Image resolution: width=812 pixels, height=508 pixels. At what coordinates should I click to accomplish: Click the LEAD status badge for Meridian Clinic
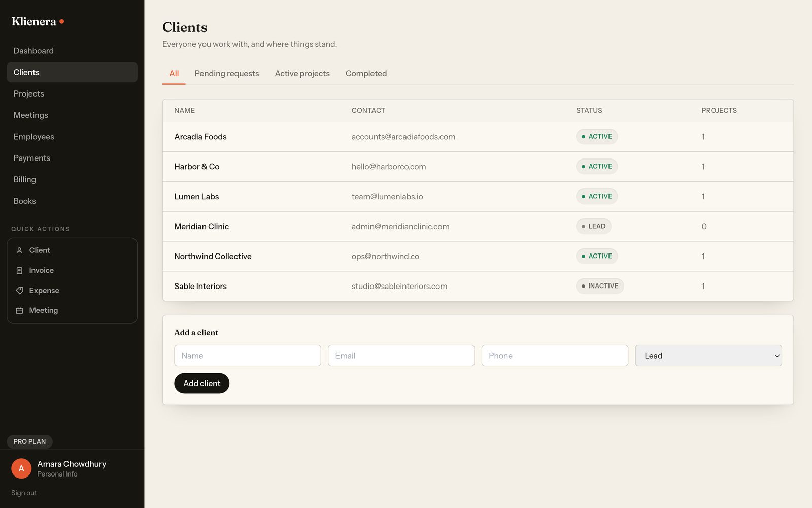tap(593, 226)
